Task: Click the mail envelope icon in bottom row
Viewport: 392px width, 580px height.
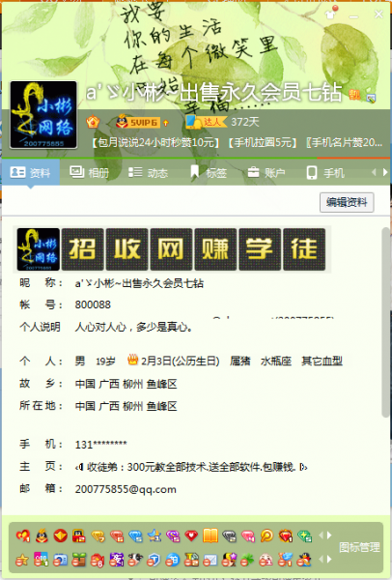Action: coord(210,561)
